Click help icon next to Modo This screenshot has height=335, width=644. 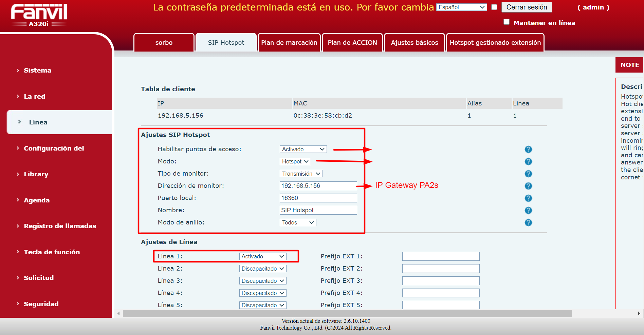pos(528,161)
